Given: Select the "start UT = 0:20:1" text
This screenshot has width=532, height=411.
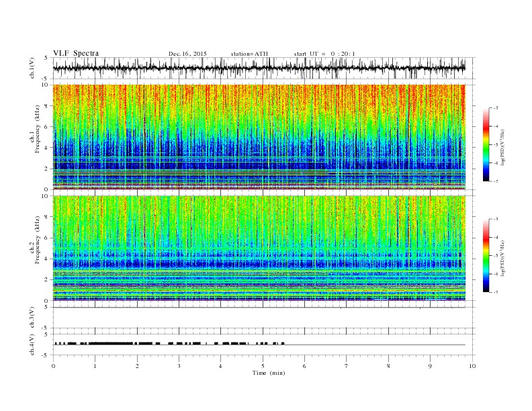Looking at the screenshot, I should point(324,54).
